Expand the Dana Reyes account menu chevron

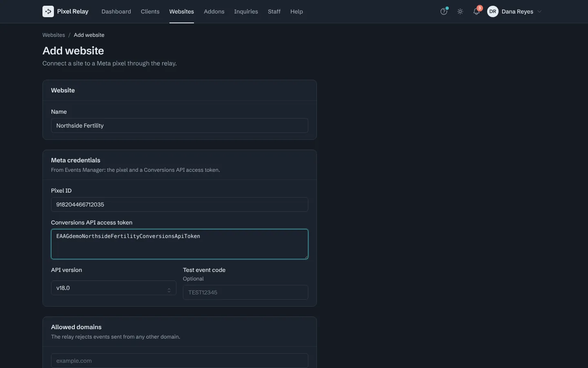[539, 11]
